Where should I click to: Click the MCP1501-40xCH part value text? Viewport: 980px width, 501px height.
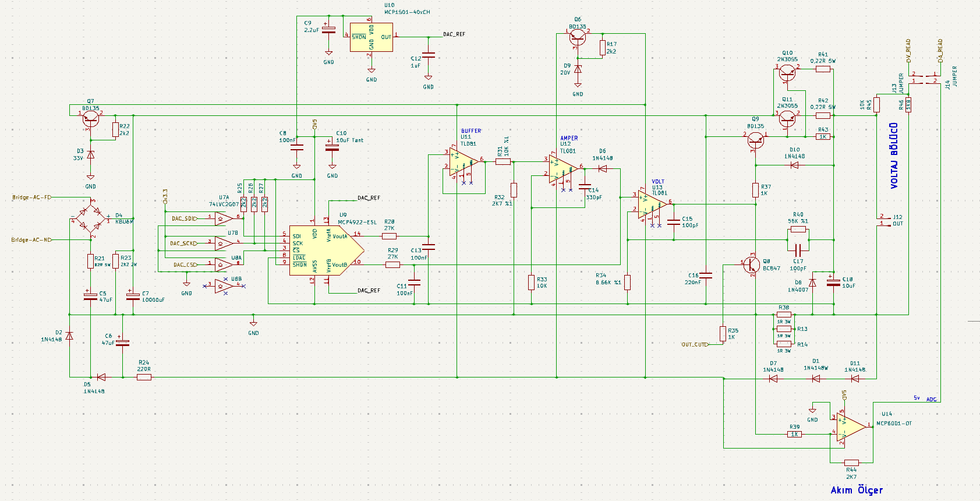(x=407, y=12)
